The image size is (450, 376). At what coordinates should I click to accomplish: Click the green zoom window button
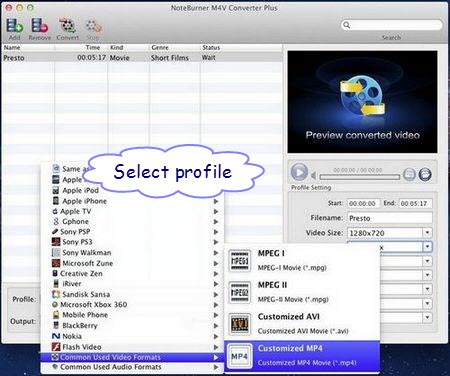31,7
